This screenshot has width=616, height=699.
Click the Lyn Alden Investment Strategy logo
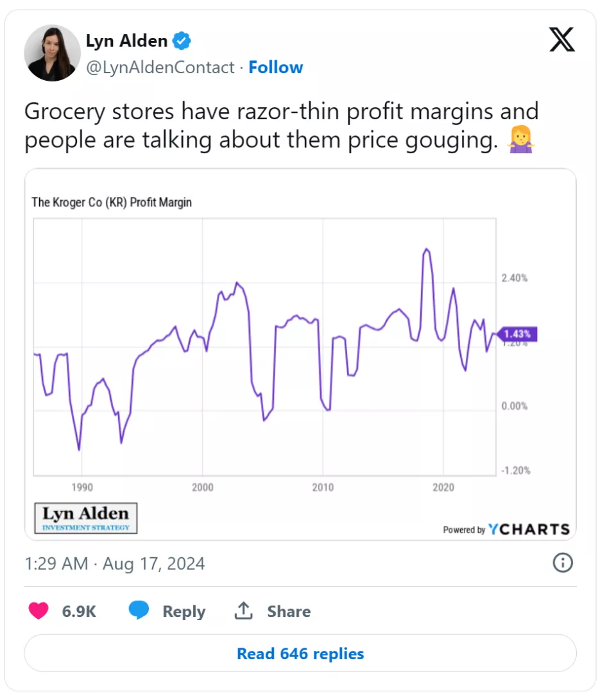point(85,518)
